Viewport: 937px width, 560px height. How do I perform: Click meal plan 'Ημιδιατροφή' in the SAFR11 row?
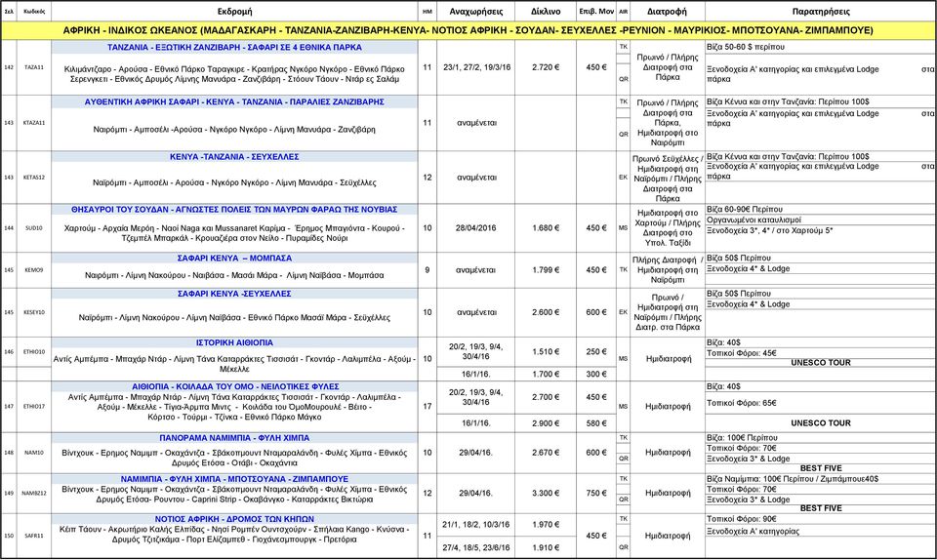[x=668, y=537]
